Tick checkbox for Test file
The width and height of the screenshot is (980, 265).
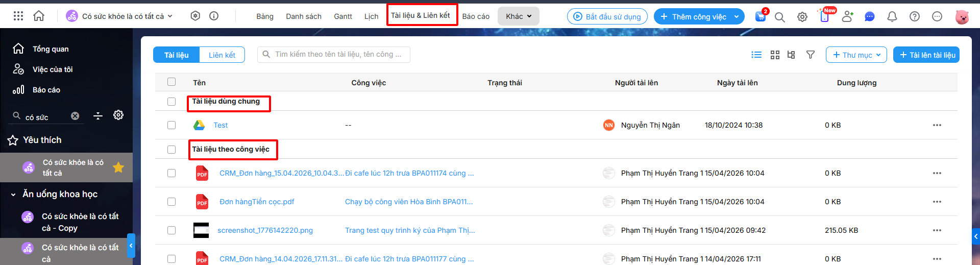pos(171,125)
